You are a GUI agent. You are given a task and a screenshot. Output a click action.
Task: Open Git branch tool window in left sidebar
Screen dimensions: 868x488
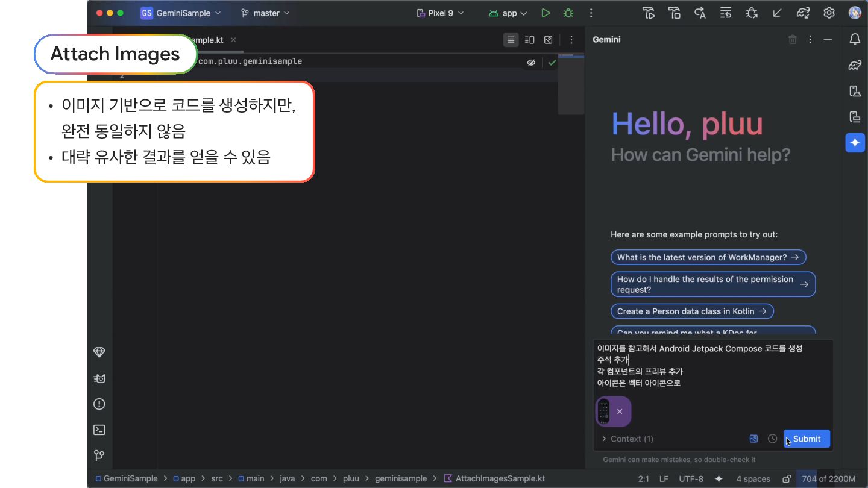(x=99, y=456)
